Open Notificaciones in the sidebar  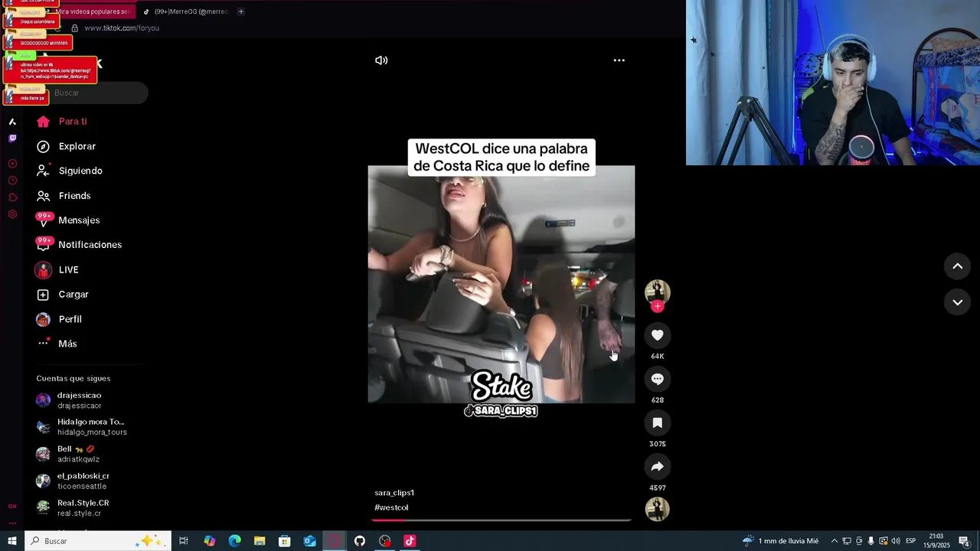pos(78,245)
